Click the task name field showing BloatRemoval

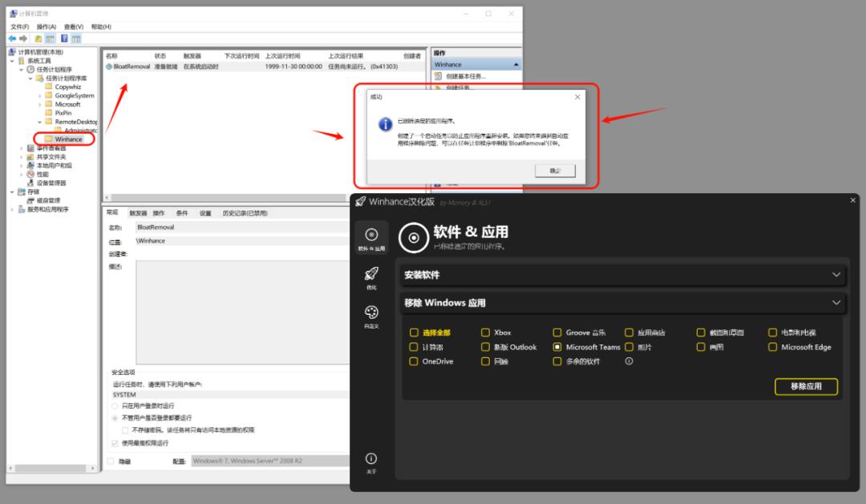pyautogui.click(x=243, y=227)
